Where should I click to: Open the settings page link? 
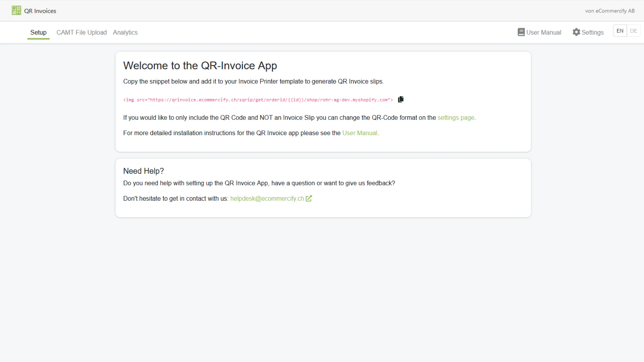(456, 117)
